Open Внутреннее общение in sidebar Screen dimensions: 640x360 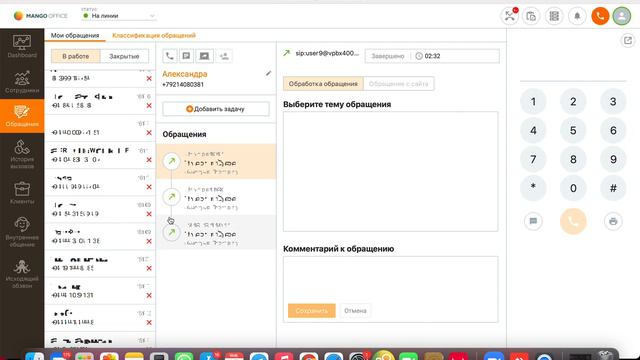coord(22,232)
